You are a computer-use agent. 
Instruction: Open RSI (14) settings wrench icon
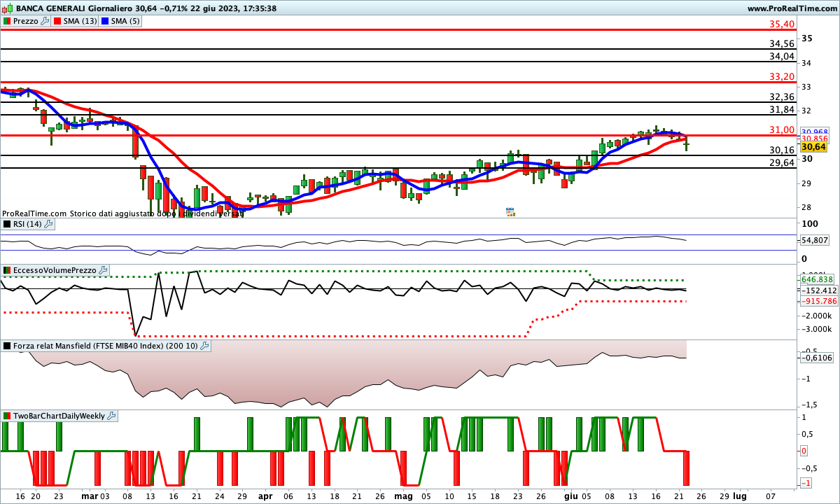(48, 224)
